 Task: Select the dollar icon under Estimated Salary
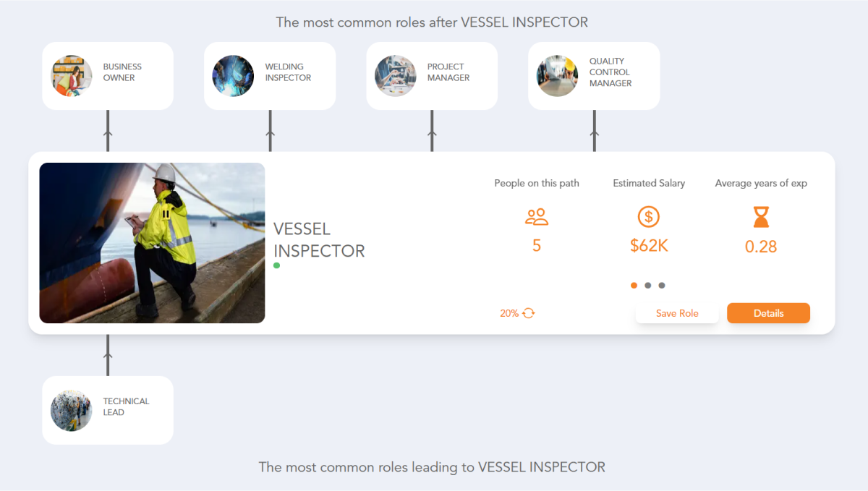tap(648, 216)
